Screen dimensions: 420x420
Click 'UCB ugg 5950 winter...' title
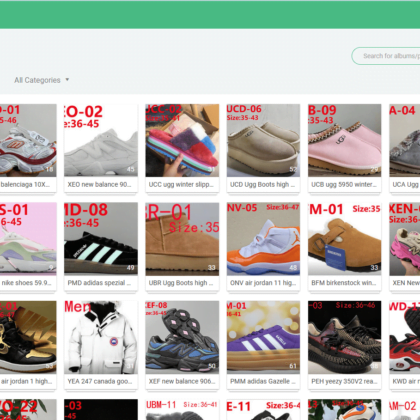click(344, 184)
